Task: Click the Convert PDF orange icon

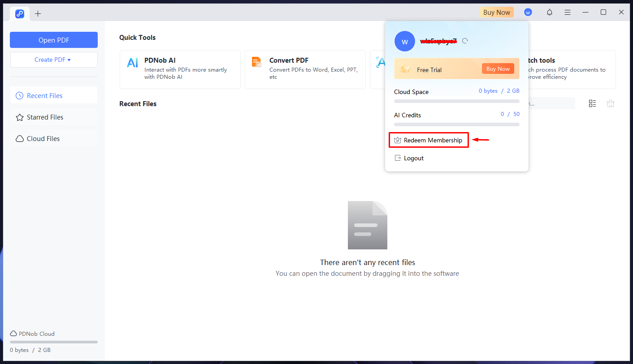Action: [257, 62]
